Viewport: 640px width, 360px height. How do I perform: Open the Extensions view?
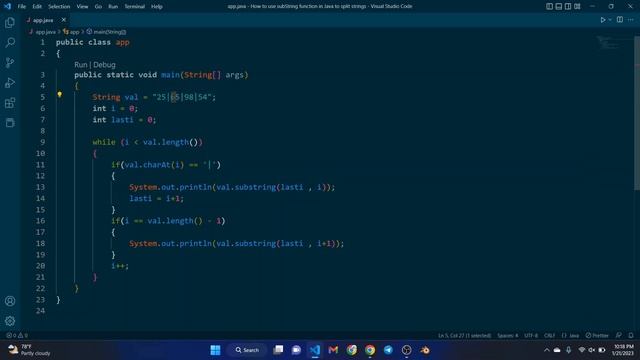point(10,102)
